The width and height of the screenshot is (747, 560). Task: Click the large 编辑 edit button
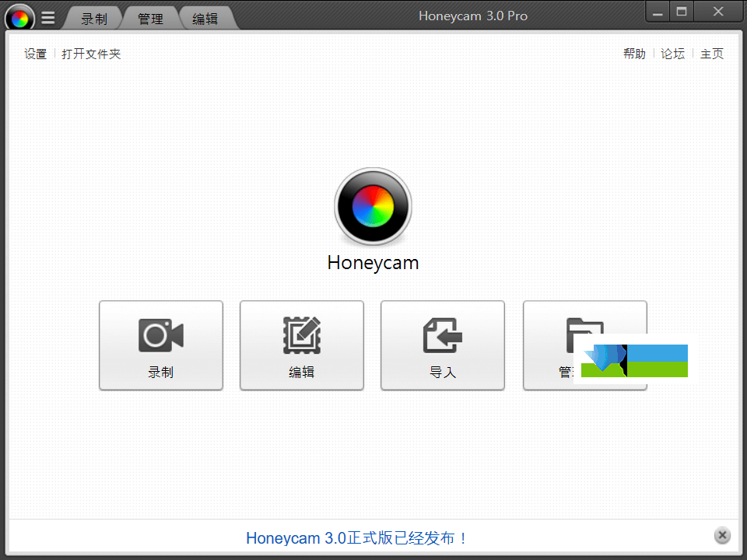[x=302, y=345]
